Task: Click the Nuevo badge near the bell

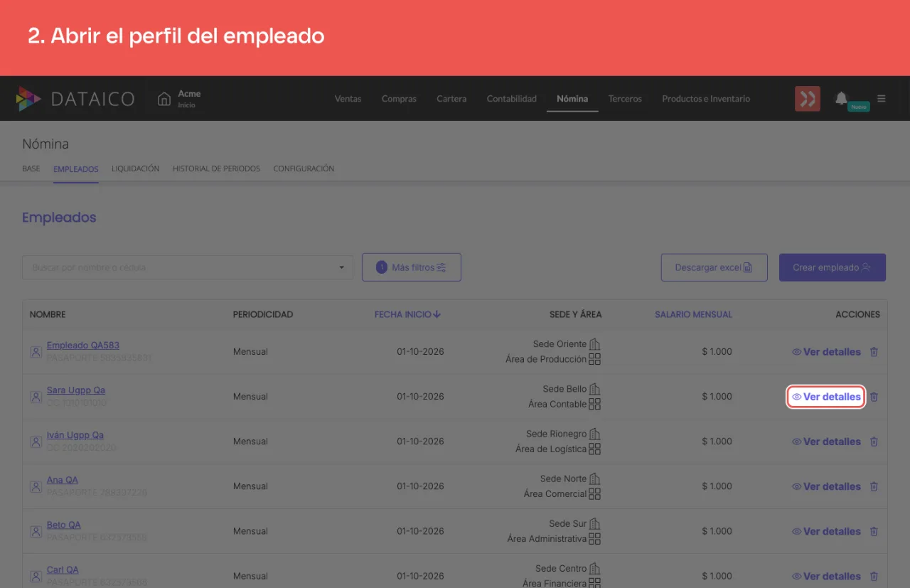Action: pyautogui.click(x=859, y=107)
